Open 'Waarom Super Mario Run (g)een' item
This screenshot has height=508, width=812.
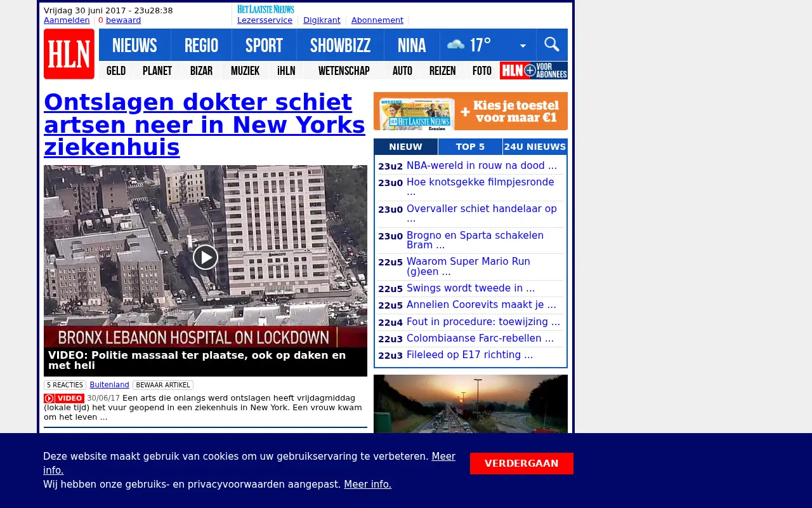[x=468, y=267]
